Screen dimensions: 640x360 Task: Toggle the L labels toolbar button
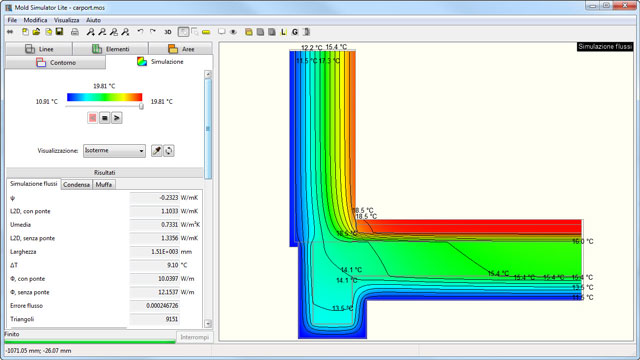tap(284, 32)
